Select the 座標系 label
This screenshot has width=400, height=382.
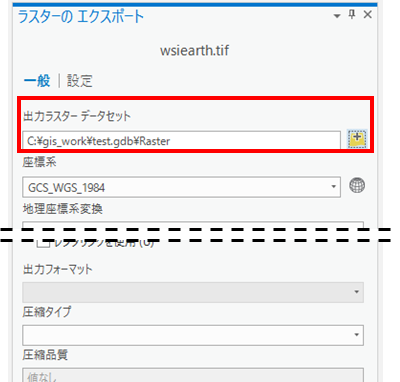40,162
